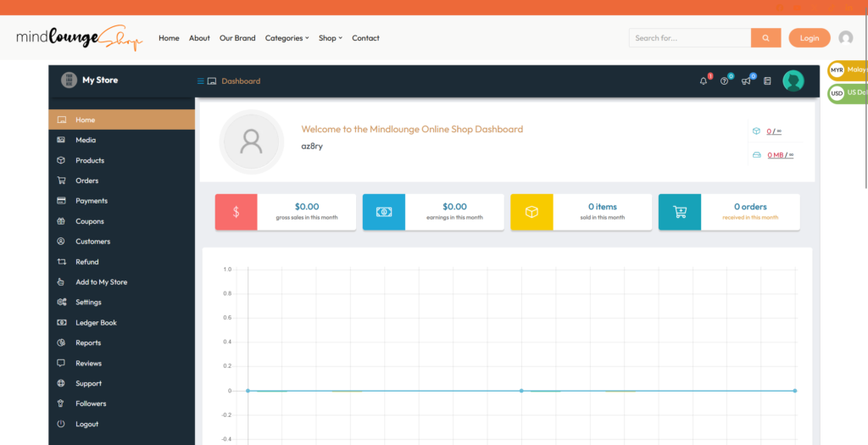
Task: Open the announcements megaphone icon
Action: pyautogui.click(x=746, y=81)
